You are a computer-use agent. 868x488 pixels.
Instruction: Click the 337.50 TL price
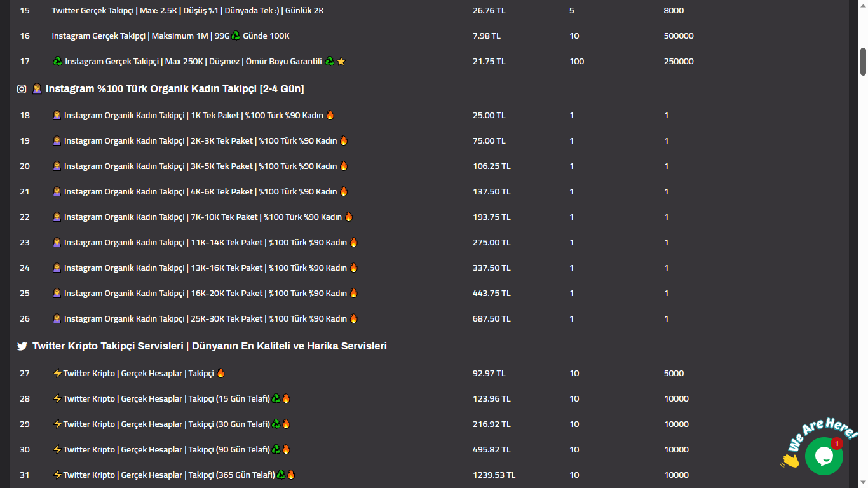(x=492, y=268)
